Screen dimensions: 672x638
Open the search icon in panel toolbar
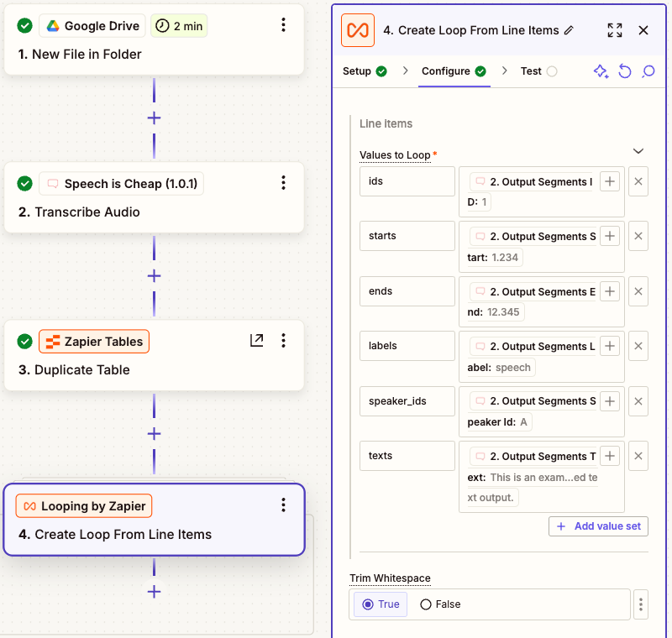(x=648, y=71)
